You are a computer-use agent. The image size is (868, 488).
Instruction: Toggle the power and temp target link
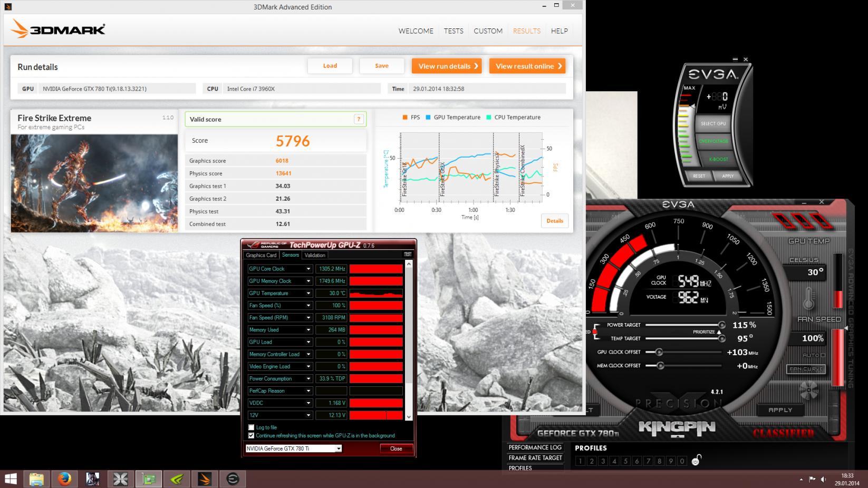point(595,331)
